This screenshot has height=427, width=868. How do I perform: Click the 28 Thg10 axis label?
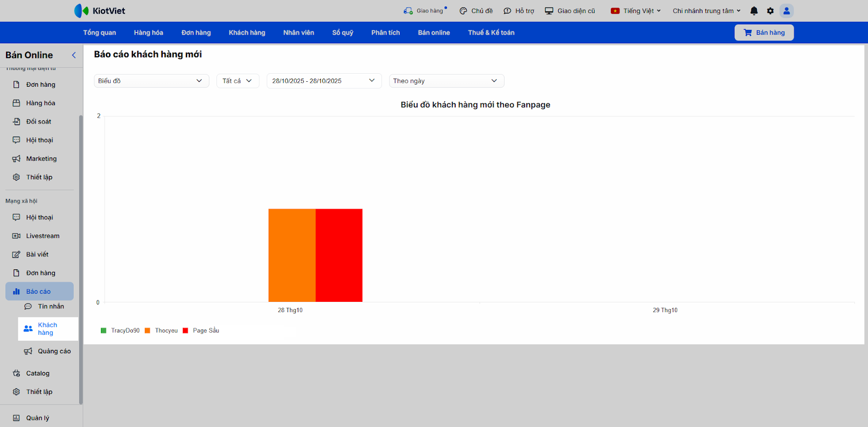click(290, 310)
